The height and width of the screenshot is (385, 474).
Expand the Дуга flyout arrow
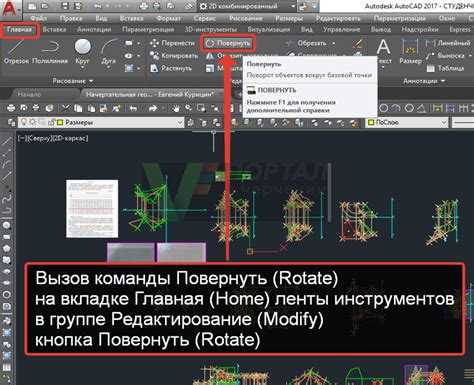tap(109, 68)
